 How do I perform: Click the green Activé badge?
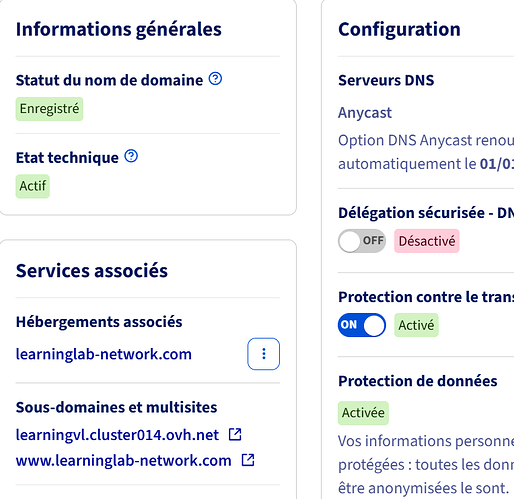pyautogui.click(x=416, y=325)
